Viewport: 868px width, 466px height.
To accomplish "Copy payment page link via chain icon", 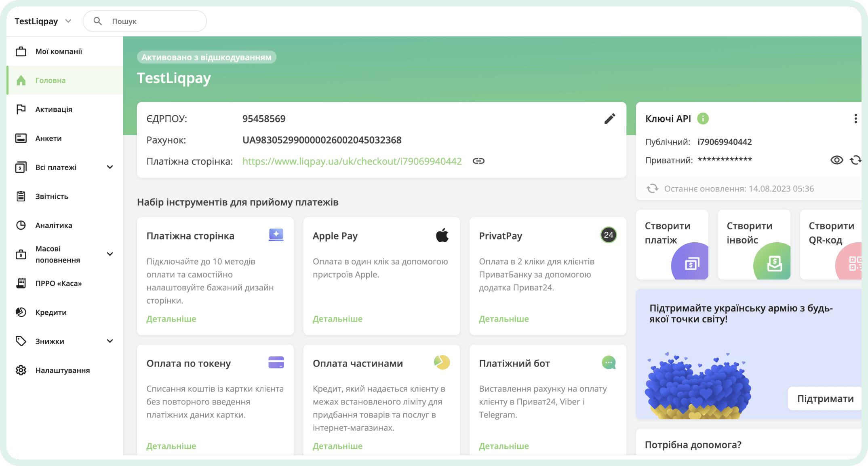I will tap(478, 161).
